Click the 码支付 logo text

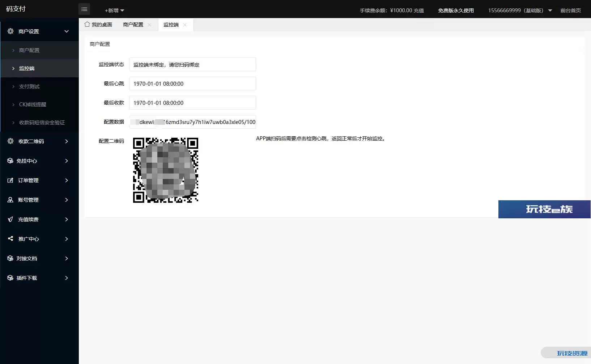coord(16,9)
